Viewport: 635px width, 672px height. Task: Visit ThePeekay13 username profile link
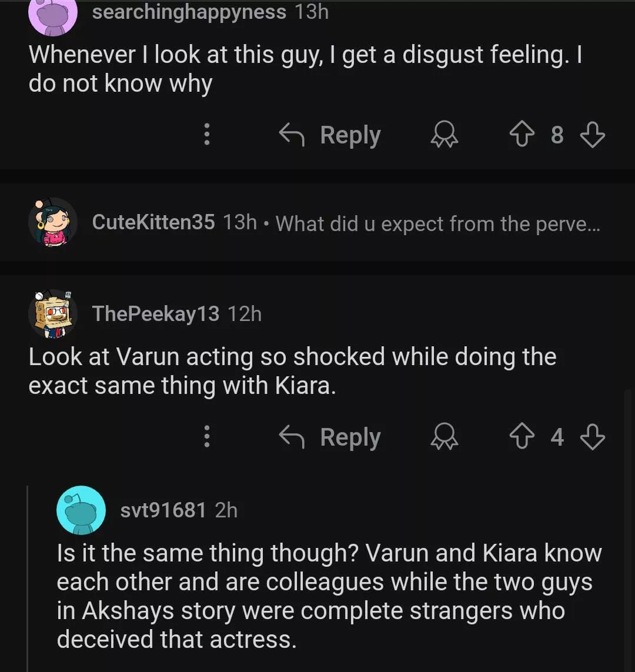(155, 314)
